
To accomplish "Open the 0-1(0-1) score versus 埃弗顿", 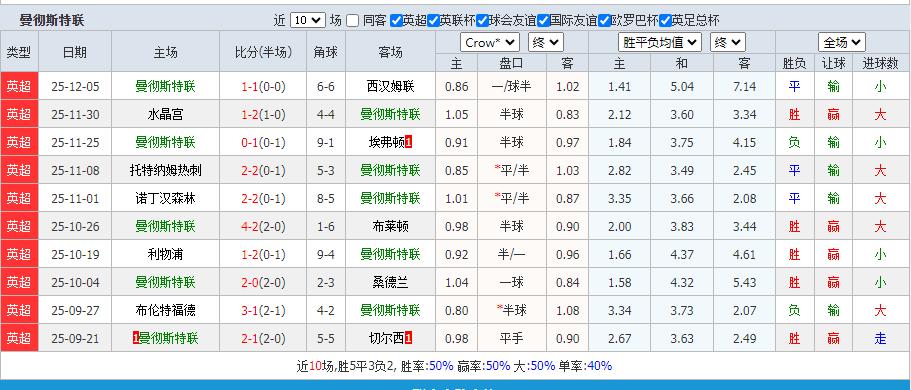I will click(x=263, y=142).
